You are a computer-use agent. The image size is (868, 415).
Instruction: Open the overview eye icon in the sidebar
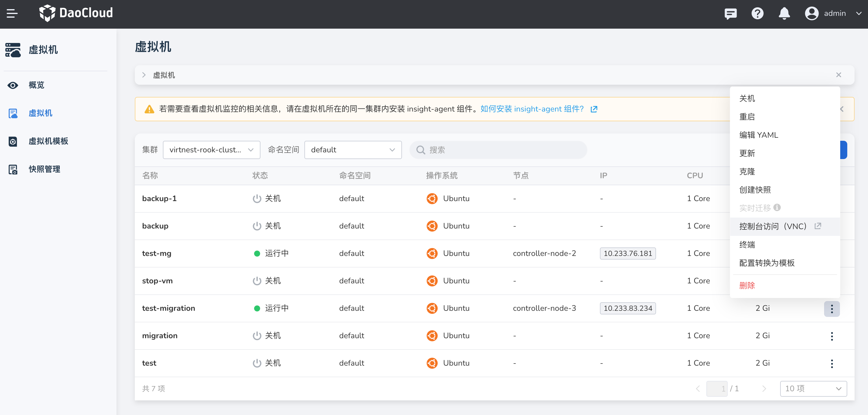13,85
